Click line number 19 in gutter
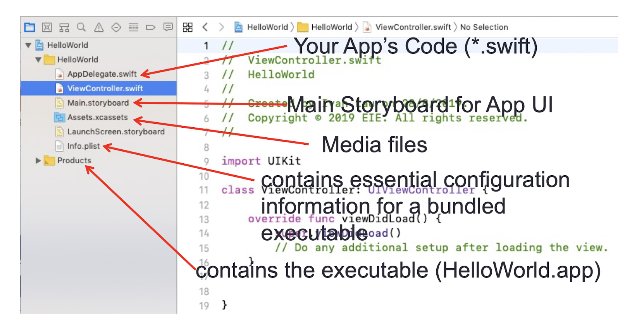Viewport: 644px width, 325px height. pos(204,306)
